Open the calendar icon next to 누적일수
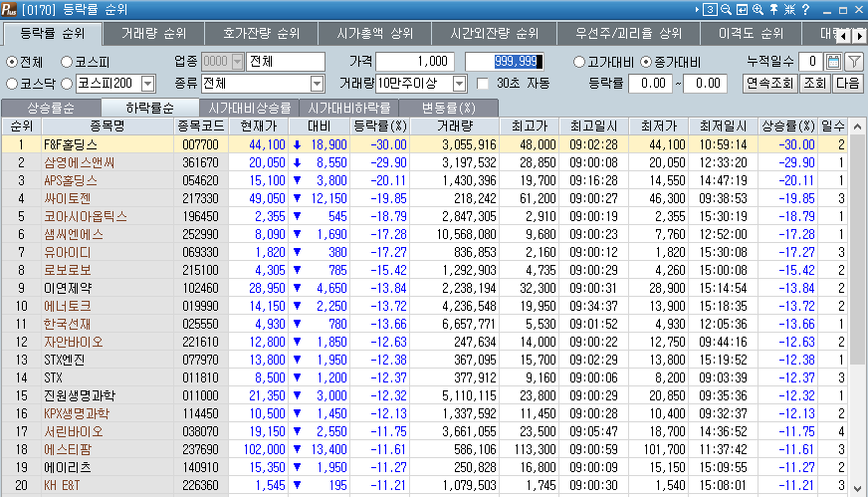 click(x=833, y=62)
